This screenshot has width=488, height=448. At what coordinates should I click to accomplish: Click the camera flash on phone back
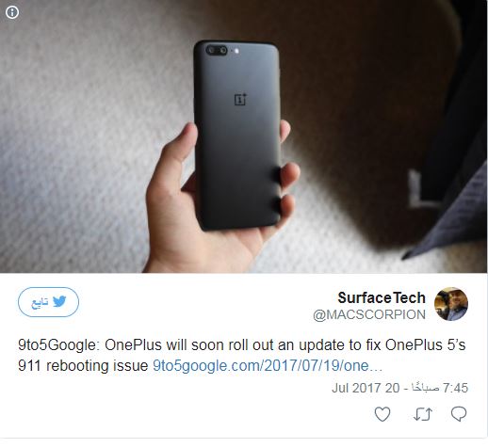[x=236, y=51]
